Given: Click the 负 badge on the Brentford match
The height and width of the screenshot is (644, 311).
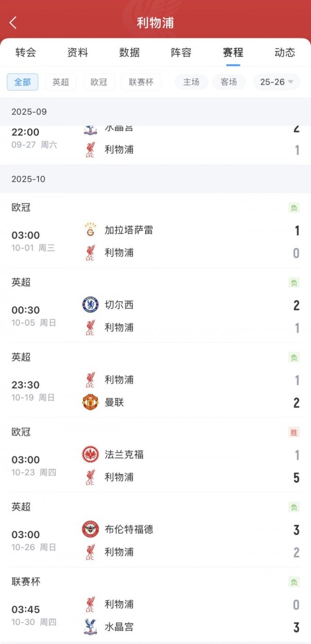Looking at the screenshot, I should point(293,507).
